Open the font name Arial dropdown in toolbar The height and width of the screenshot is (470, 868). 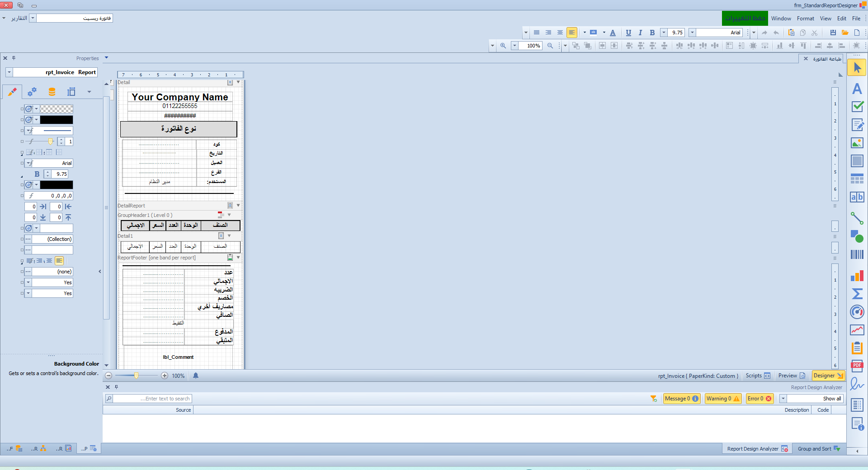[692, 33]
